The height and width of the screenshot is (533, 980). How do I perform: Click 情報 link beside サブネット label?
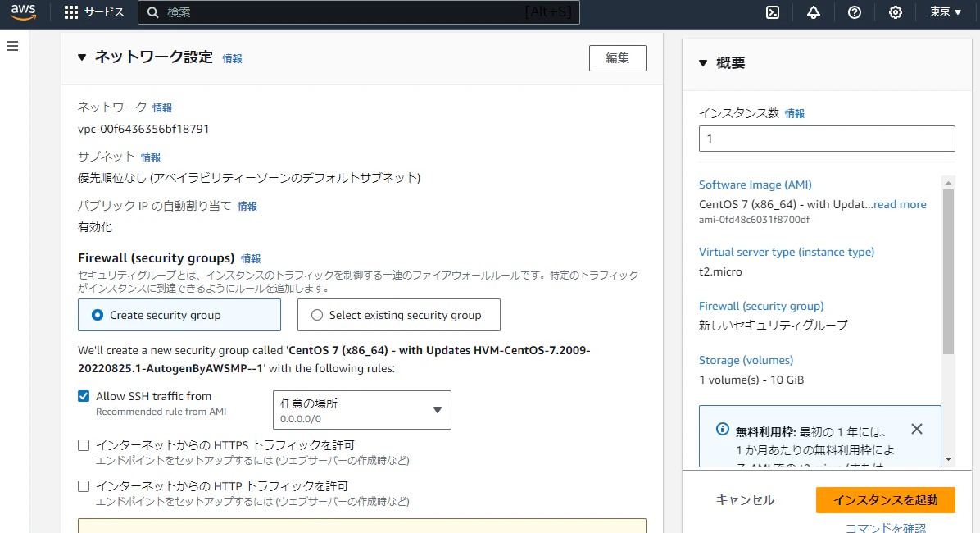(151, 157)
